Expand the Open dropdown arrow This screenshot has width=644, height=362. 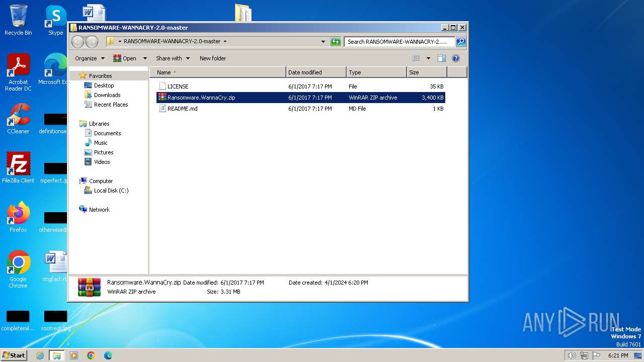click(145, 58)
